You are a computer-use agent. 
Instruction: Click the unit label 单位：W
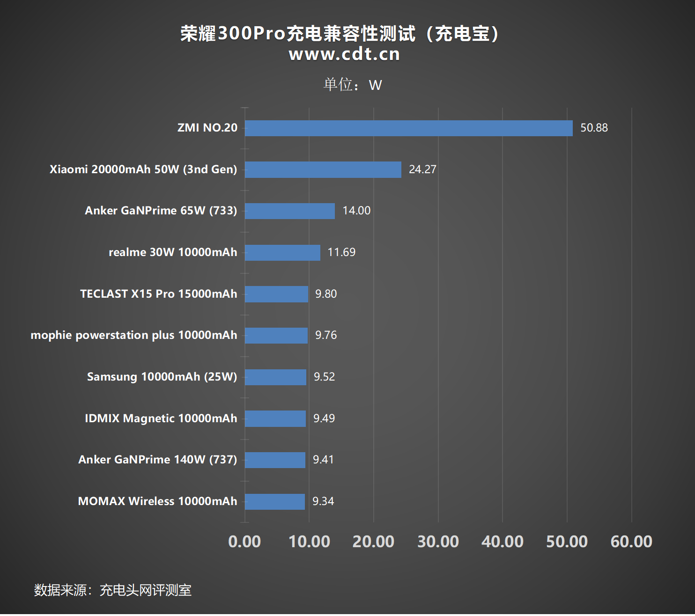click(x=353, y=85)
